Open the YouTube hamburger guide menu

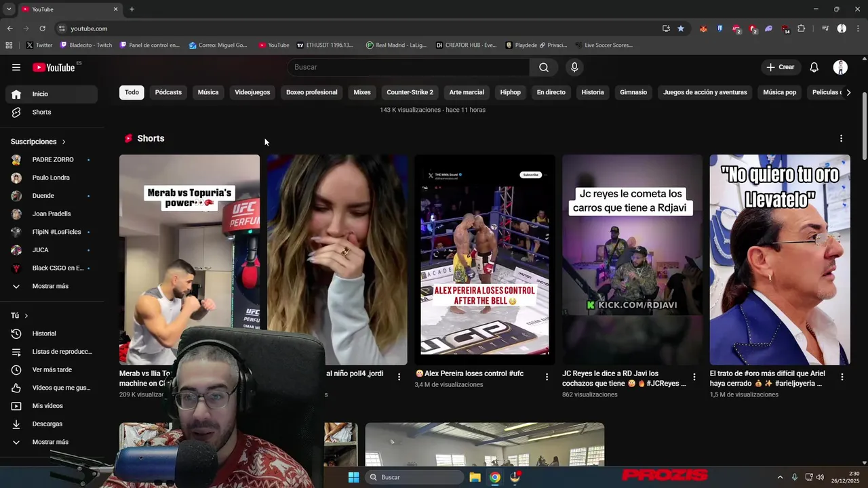16,67
